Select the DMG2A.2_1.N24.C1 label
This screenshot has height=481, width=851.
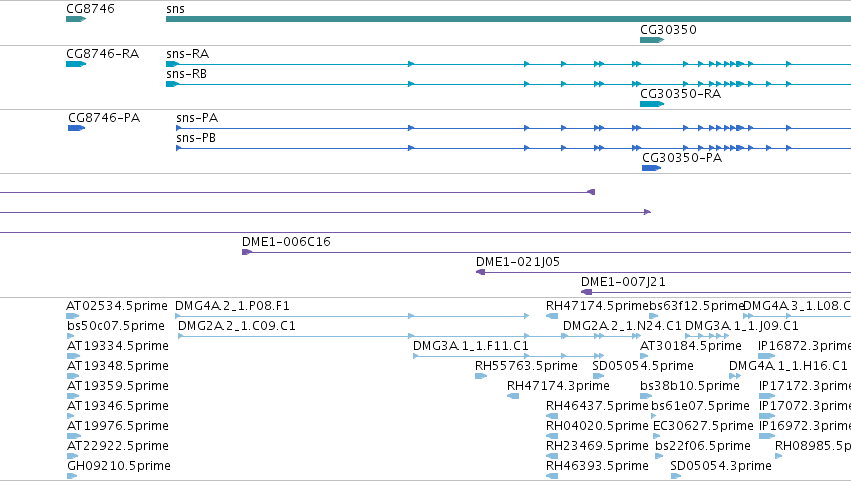coord(622,326)
